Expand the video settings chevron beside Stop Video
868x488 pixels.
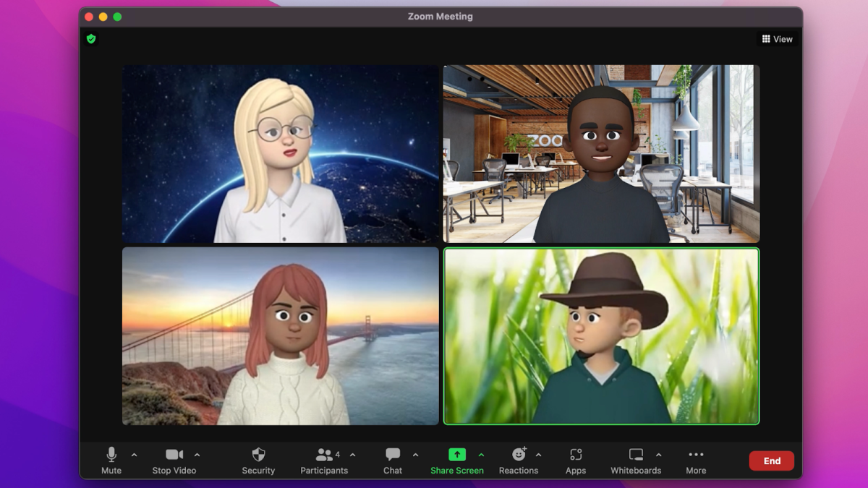pos(197,455)
